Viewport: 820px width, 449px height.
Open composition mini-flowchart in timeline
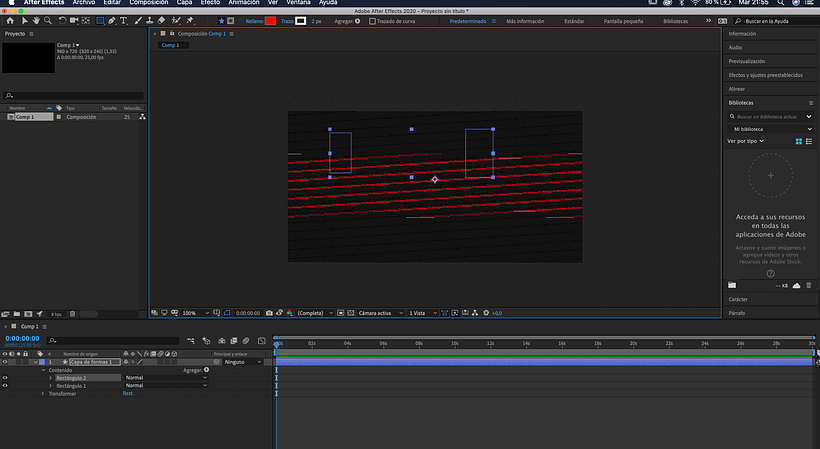pyautogui.click(x=191, y=341)
